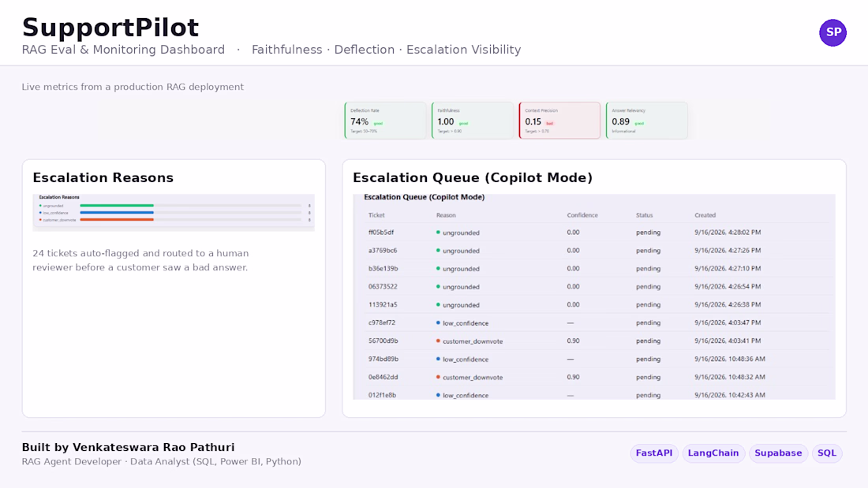868x488 pixels.
Task: Select the Context Precision 0.15 card
Action: tap(559, 121)
